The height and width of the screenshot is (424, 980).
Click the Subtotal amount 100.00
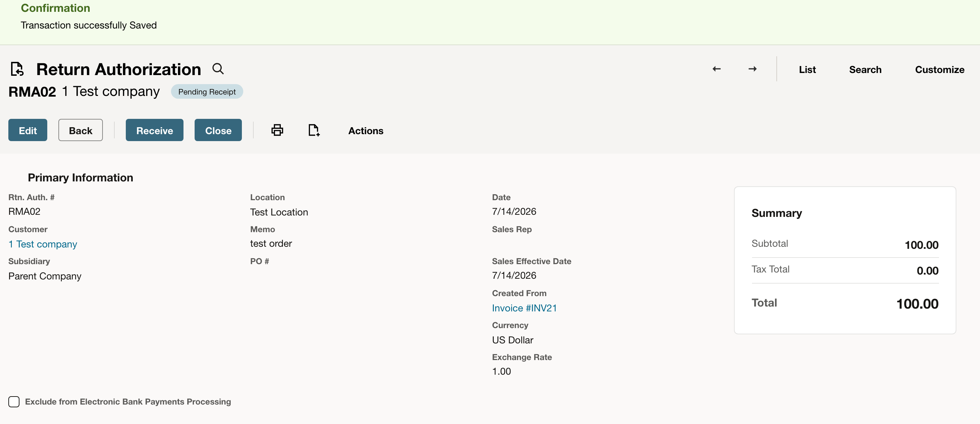pos(921,245)
